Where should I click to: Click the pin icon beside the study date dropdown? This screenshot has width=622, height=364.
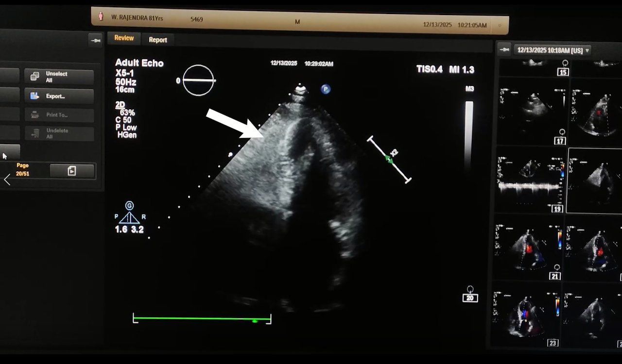(504, 50)
